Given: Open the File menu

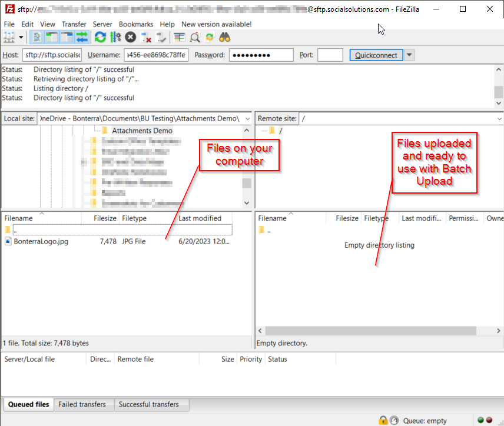Looking at the screenshot, I should (x=9, y=24).
